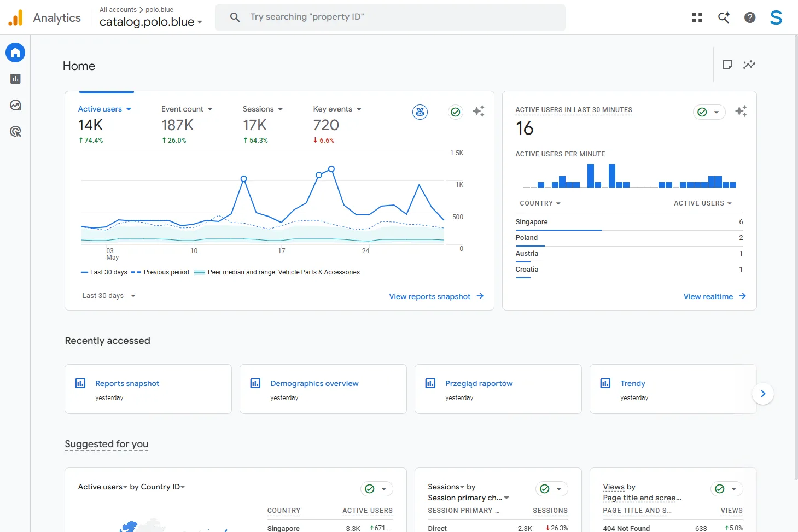The height and width of the screenshot is (532, 798).
Task: Click the benchmarking badge icon
Action: point(420,112)
